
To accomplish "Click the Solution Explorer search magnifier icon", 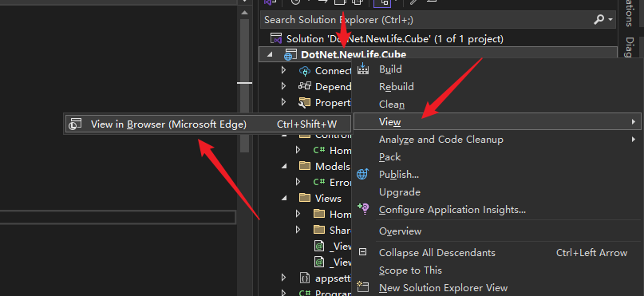I will [x=599, y=19].
